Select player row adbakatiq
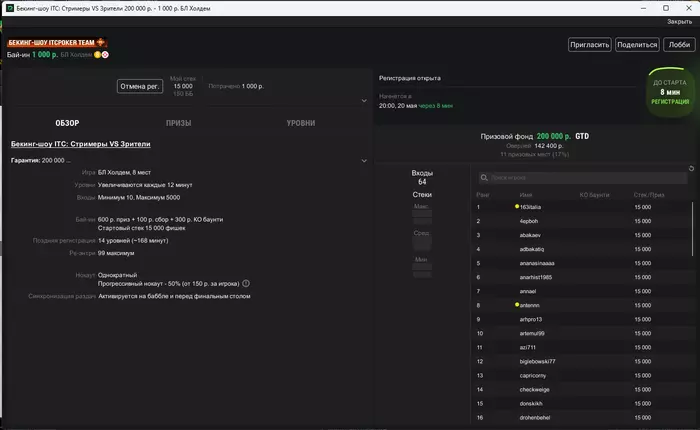 coord(581,249)
